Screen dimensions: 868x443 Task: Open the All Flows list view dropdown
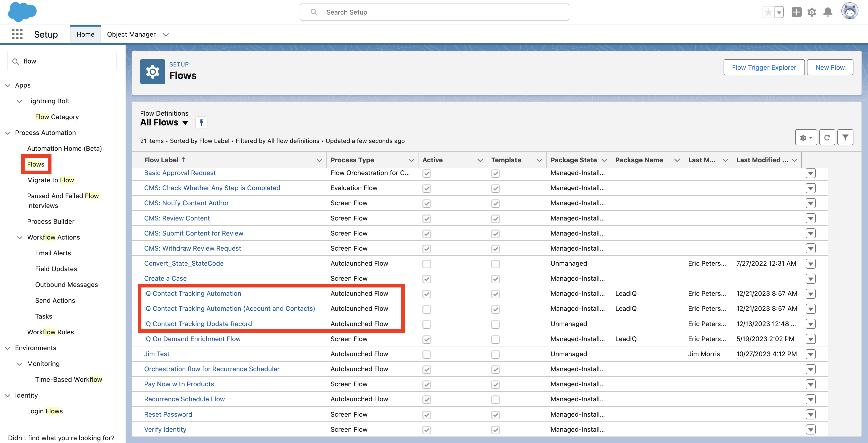[185, 123]
